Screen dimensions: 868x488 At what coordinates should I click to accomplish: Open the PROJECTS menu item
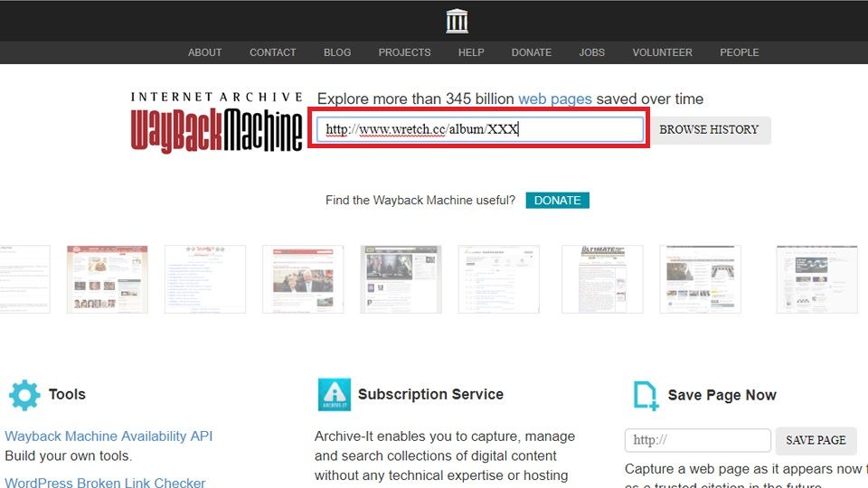coord(404,52)
